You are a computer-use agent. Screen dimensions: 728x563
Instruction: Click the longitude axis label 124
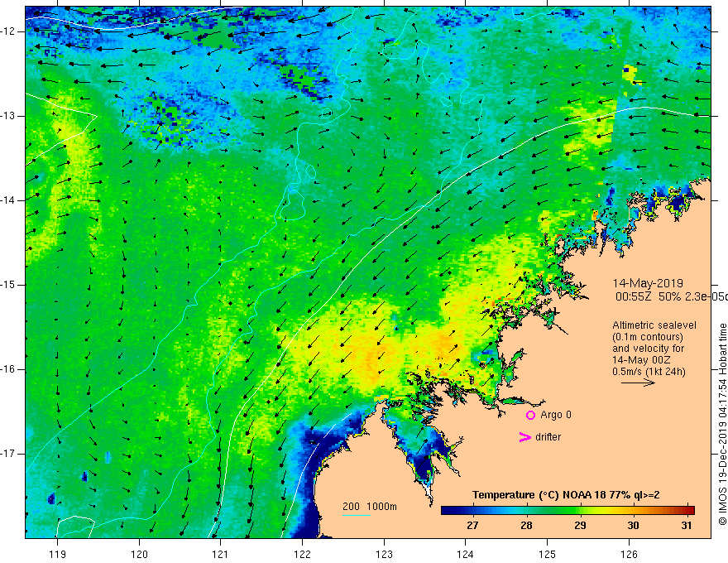click(x=465, y=554)
